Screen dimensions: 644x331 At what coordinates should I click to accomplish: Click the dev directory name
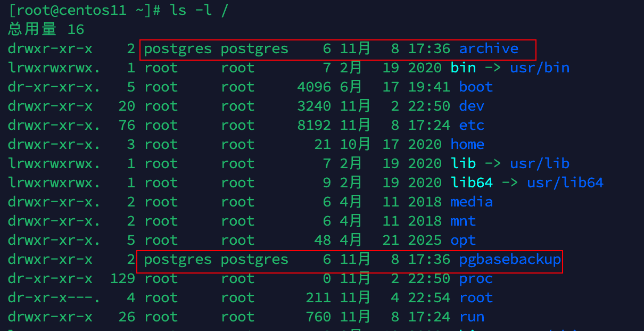(471, 106)
